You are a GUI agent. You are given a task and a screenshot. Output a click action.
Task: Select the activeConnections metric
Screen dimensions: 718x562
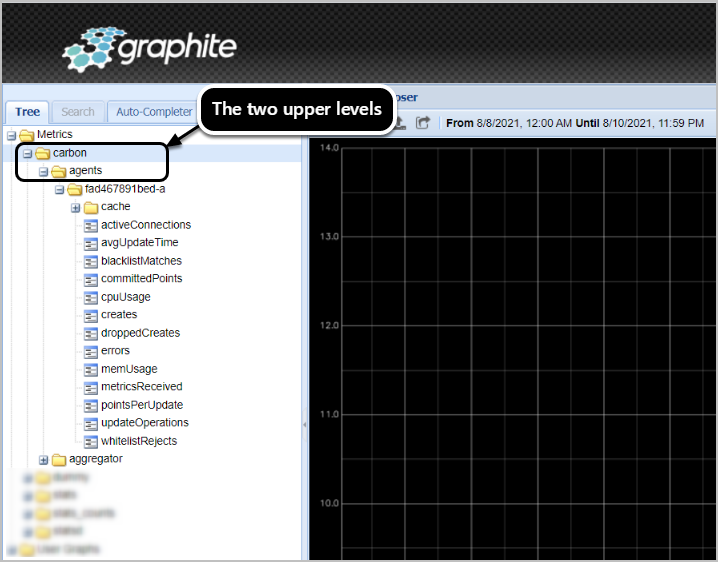tap(145, 225)
